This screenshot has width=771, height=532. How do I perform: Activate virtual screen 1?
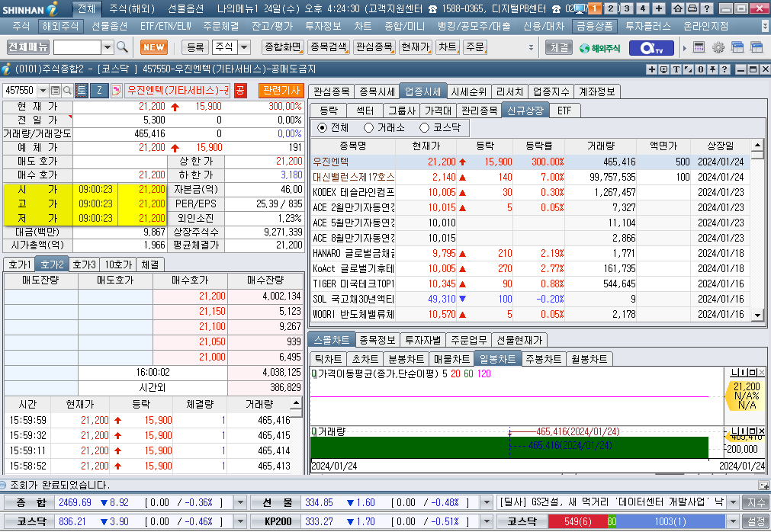[x=595, y=8]
